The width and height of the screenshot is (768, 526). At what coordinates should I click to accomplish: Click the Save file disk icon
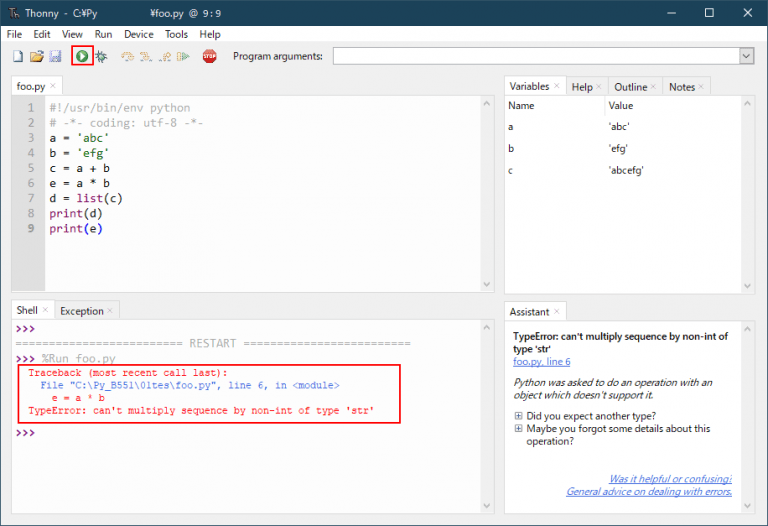pyautogui.click(x=55, y=57)
